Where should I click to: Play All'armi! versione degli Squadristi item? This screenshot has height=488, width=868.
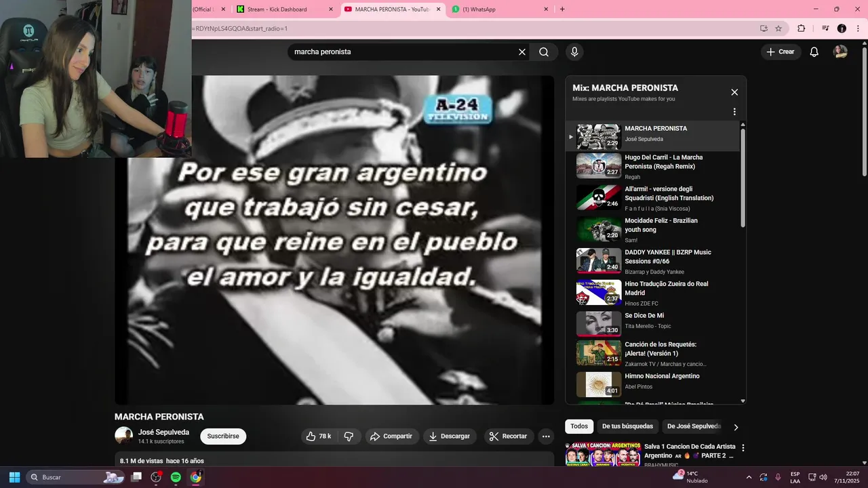pyautogui.click(x=654, y=198)
